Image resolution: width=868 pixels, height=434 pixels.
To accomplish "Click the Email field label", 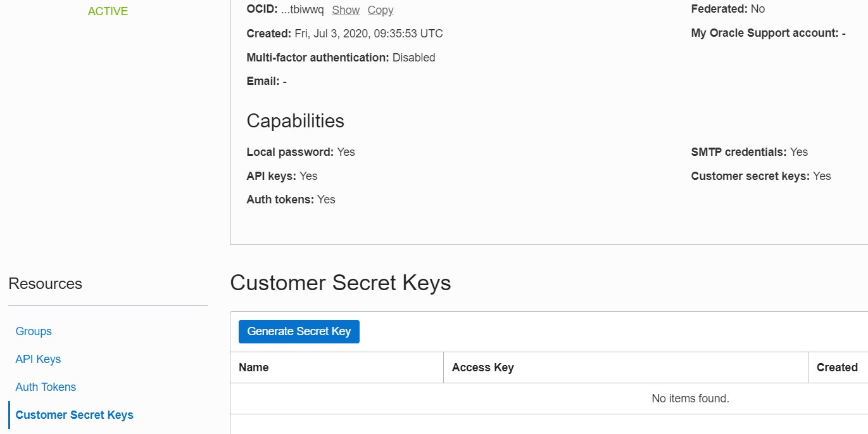I will click(x=263, y=81).
